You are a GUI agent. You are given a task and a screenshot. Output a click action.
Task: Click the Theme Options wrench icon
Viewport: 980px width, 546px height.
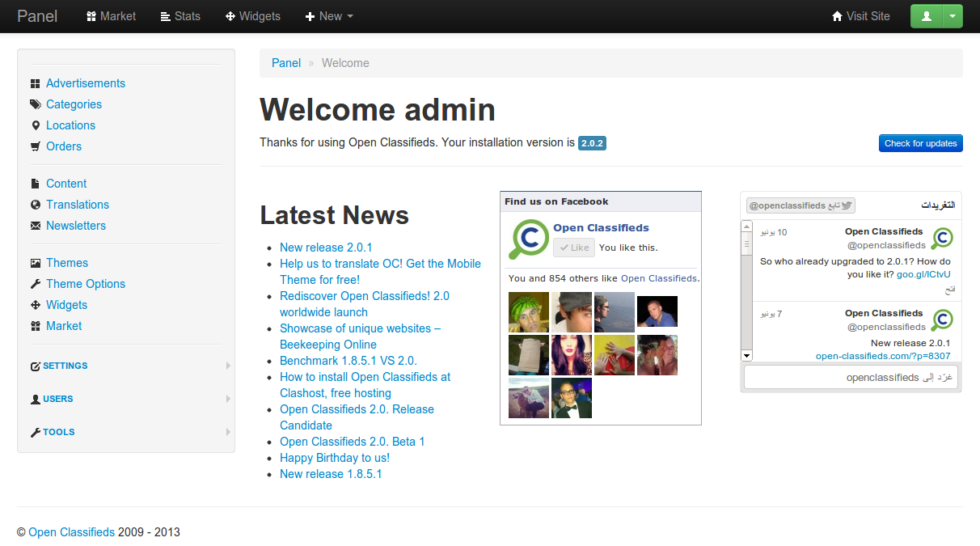point(35,285)
